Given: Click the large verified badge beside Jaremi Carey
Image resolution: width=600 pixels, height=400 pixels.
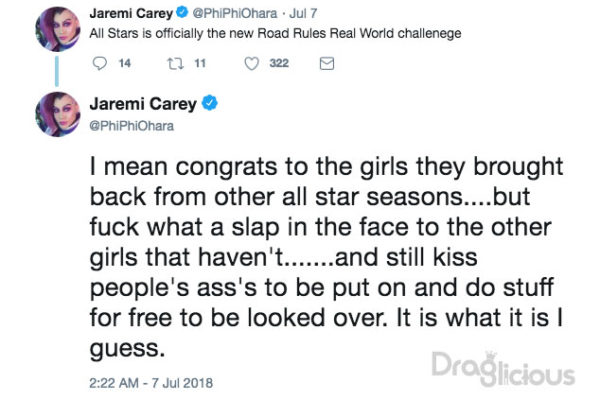Looking at the screenshot, I should [209, 103].
